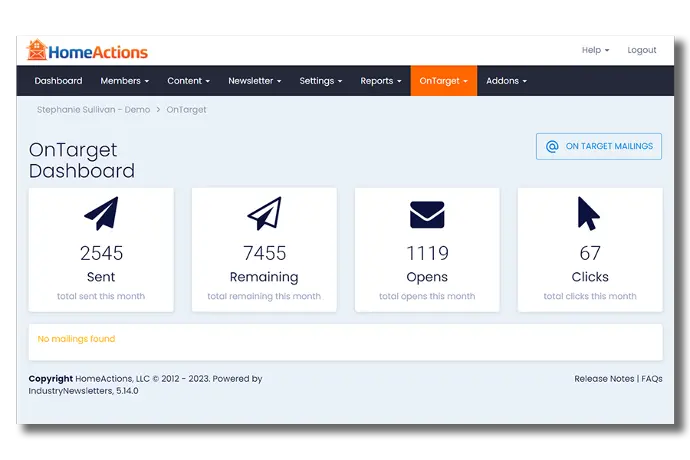Image resolution: width=690 pixels, height=460 pixels.
Task: Expand the Members dropdown menu
Action: [124, 81]
